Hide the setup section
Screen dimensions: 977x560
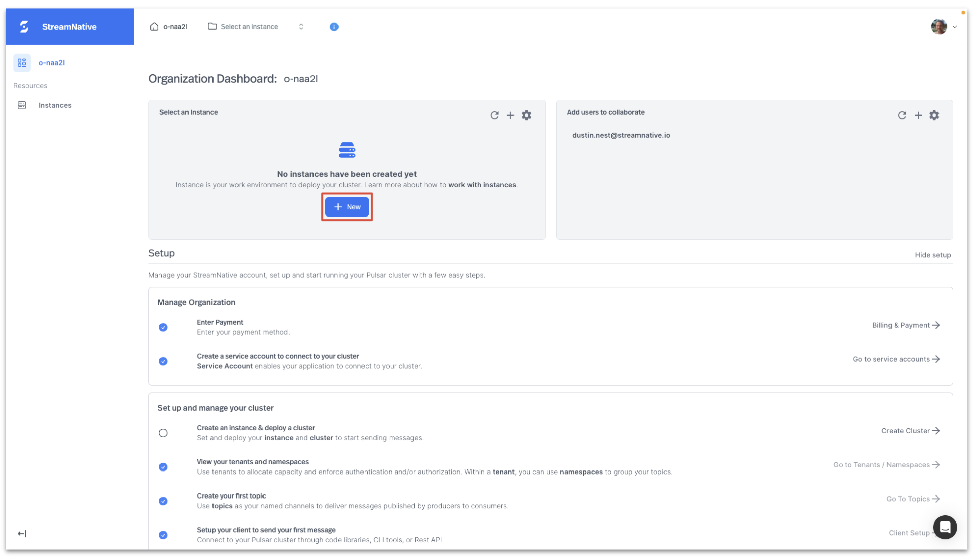(932, 255)
